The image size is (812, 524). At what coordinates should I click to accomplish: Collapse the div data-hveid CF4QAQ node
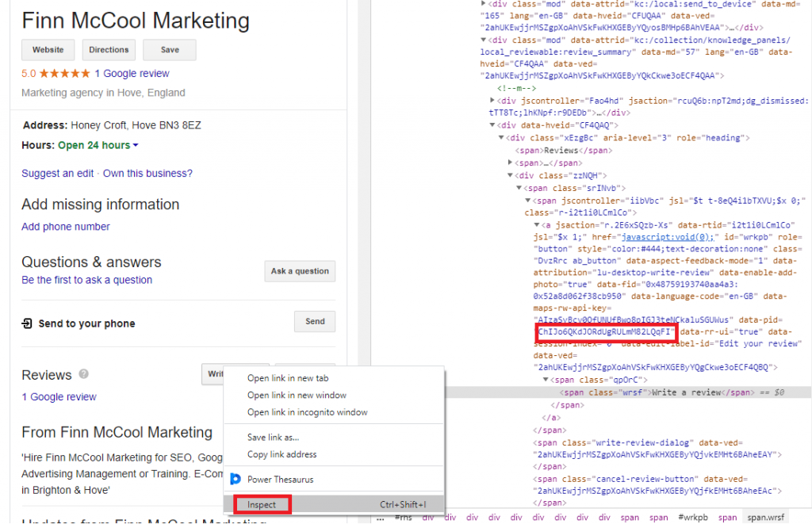click(x=492, y=125)
